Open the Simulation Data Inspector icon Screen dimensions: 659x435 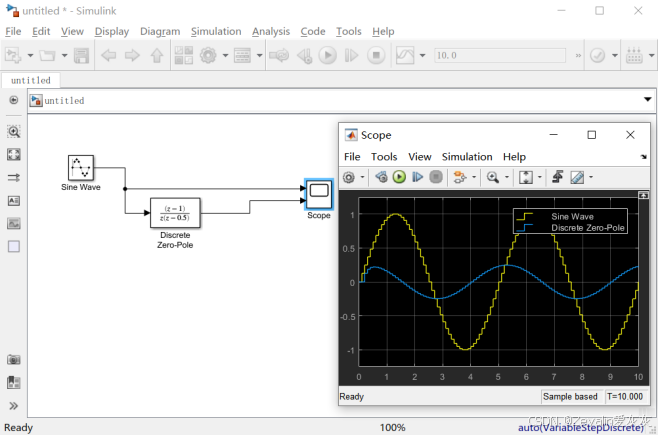405,55
